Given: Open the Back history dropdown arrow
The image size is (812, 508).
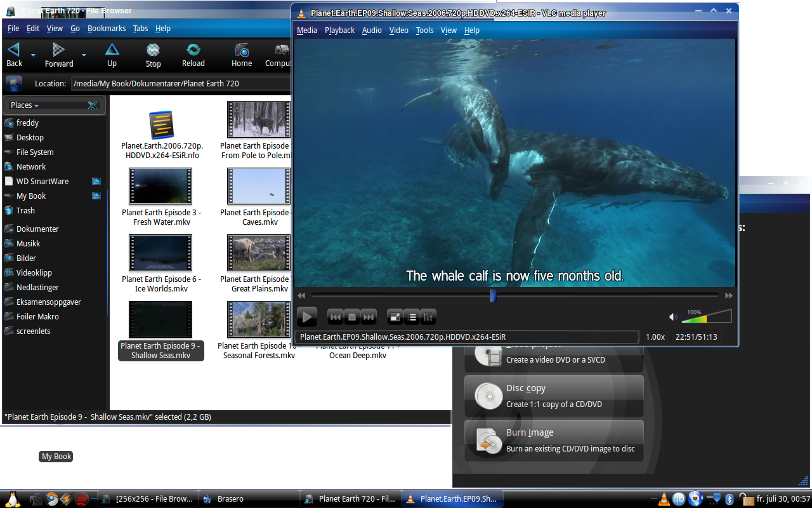Looking at the screenshot, I should click(33, 55).
